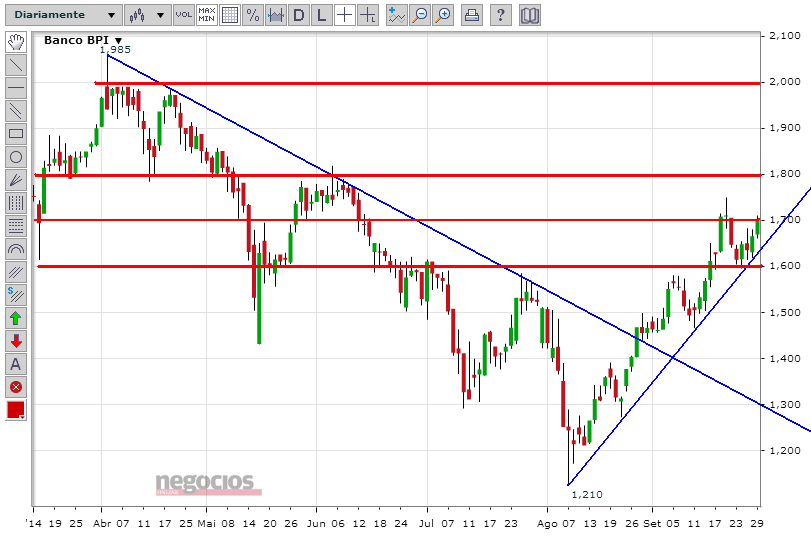Open the candlestick chart type dropdown

point(146,15)
